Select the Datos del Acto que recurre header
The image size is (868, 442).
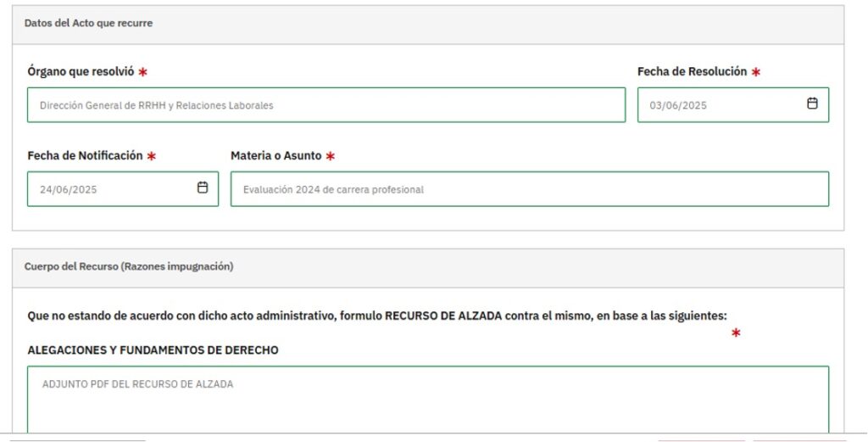click(x=89, y=24)
